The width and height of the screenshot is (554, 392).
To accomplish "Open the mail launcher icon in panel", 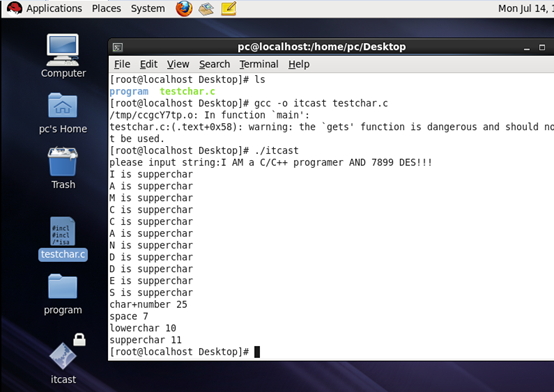I will point(206,9).
